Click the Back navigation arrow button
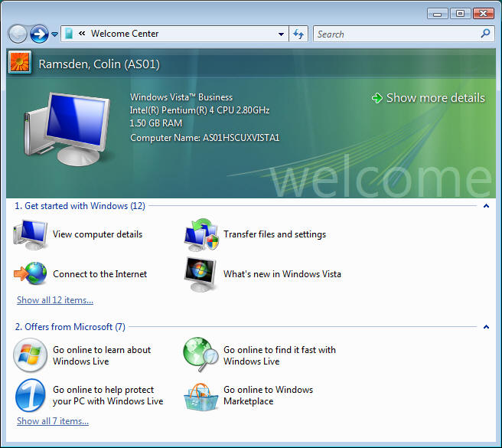This screenshot has height=448, width=502. click(x=18, y=34)
